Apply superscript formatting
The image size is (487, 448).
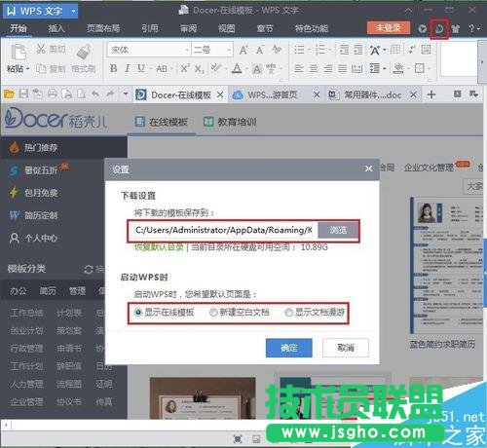tap(185, 68)
